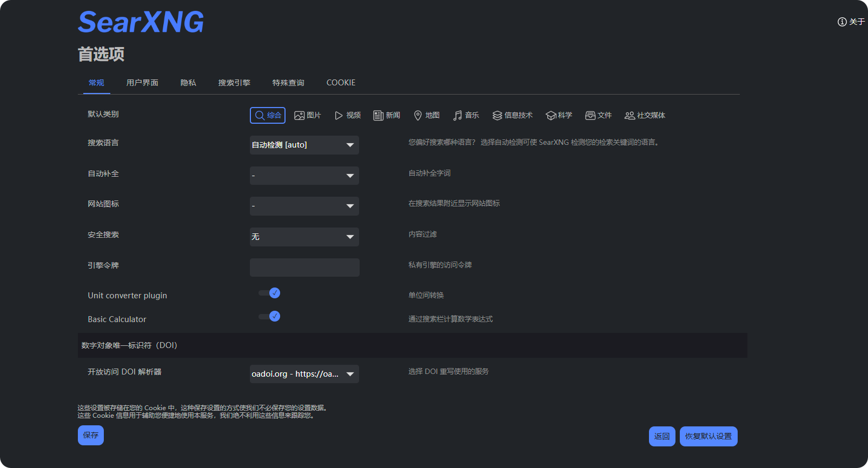
Task: Pick the 地图 (map) pin icon
Action: (418, 116)
